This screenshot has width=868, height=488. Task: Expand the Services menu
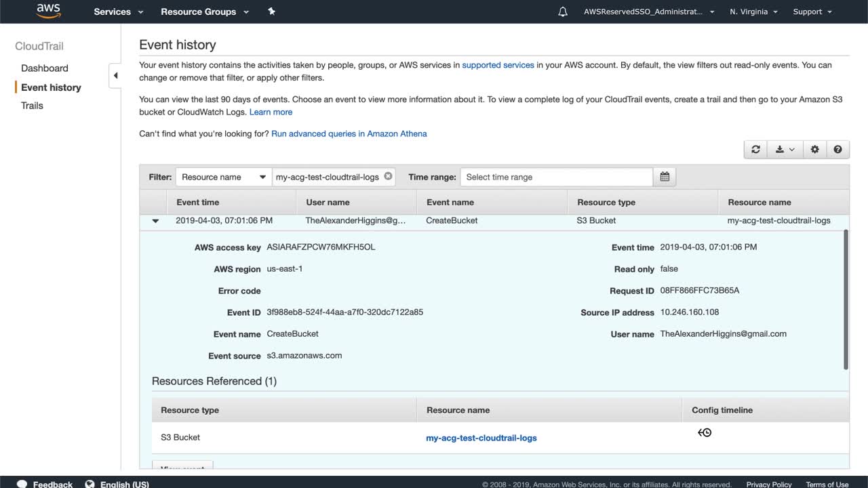pos(119,12)
